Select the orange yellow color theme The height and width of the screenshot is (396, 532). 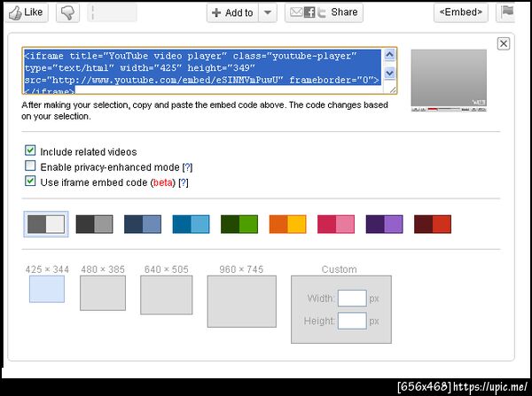click(287, 224)
